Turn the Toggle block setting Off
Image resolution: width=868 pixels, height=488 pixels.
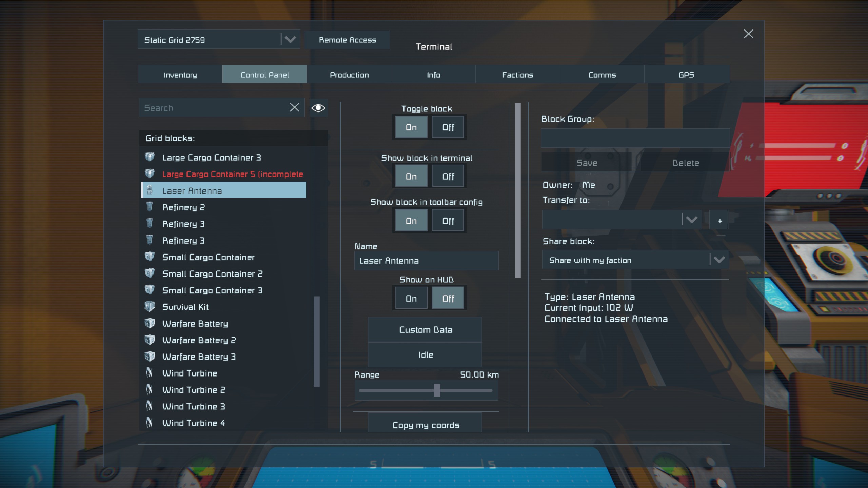[448, 127]
